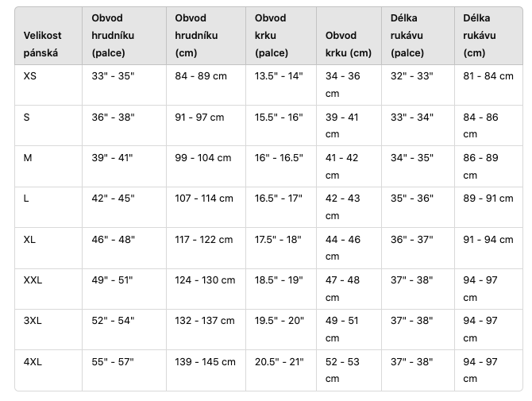
Task: Select the XL size row label
Action: pos(29,240)
